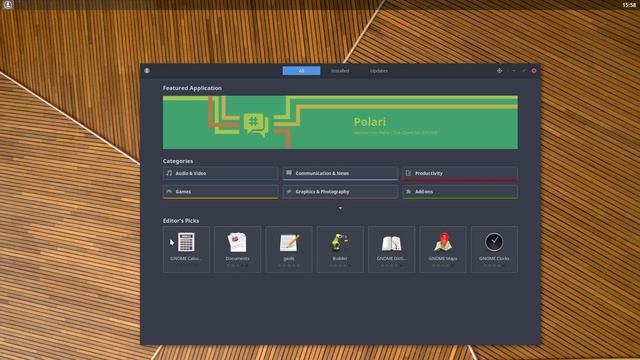Open the Productivity category
This screenshot has width=640, height=360.
click(460, 173)
